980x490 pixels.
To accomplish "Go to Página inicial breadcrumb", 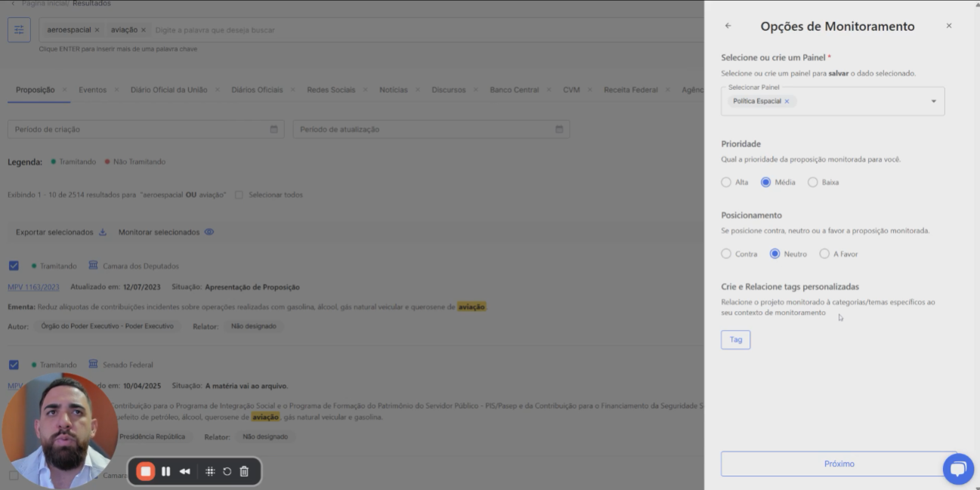I will pyautogui.click(x=45, y=4).
